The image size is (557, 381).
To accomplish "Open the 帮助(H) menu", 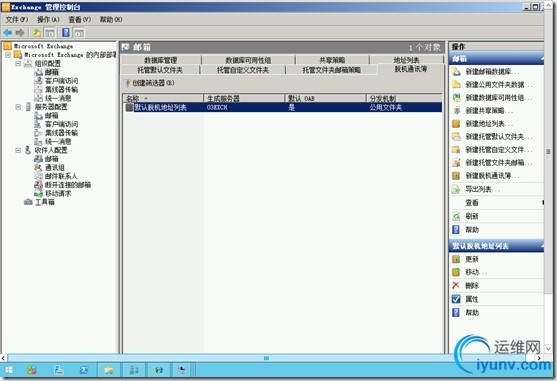I will coord(111,20).
